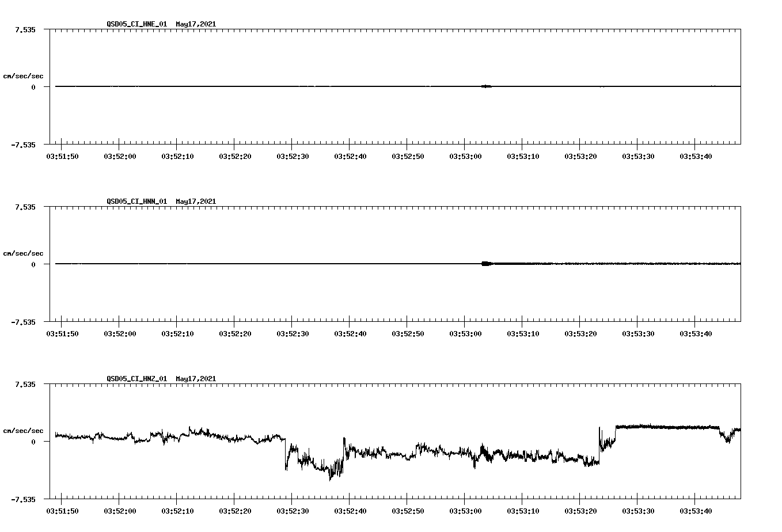Select the arrow marker on the HNN trace
This screenshot has height=532, width=782.
[x=487, y=264]
